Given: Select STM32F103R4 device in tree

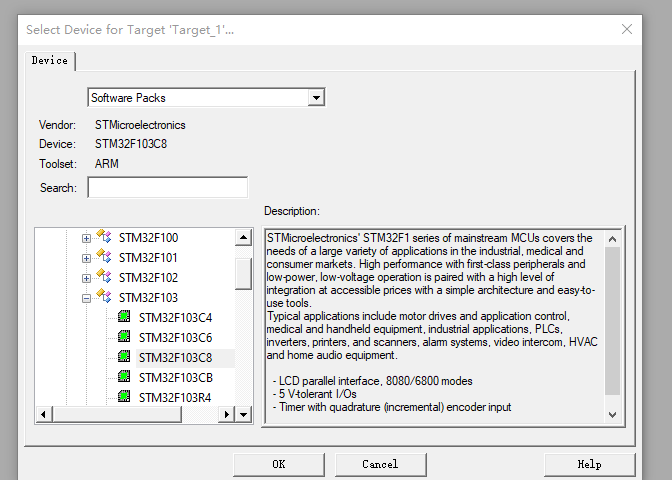Looking at the screenshot, I should pos(175,398).
